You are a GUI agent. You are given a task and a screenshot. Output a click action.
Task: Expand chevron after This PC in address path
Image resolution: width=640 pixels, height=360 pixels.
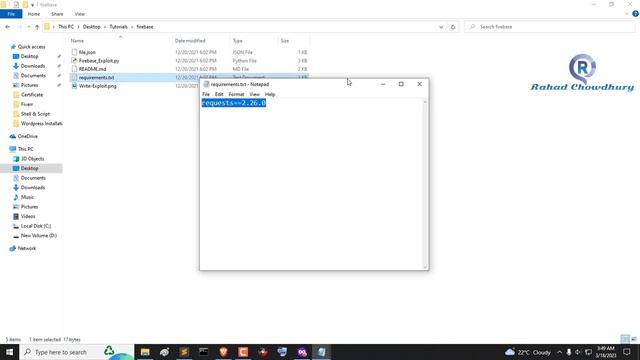(x=78, y=27)
